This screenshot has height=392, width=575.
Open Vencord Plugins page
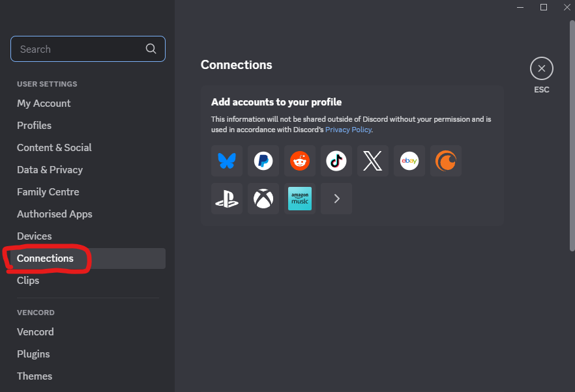(x=33, y=354)
